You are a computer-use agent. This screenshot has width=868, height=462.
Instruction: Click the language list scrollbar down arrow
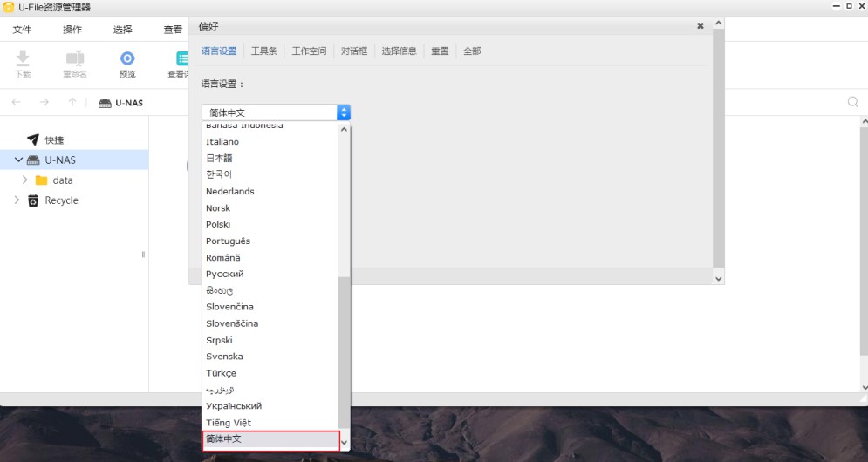(344, 443)
